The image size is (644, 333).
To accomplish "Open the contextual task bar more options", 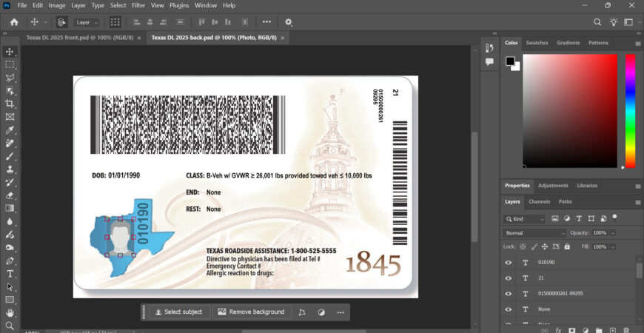I will 340,312.
